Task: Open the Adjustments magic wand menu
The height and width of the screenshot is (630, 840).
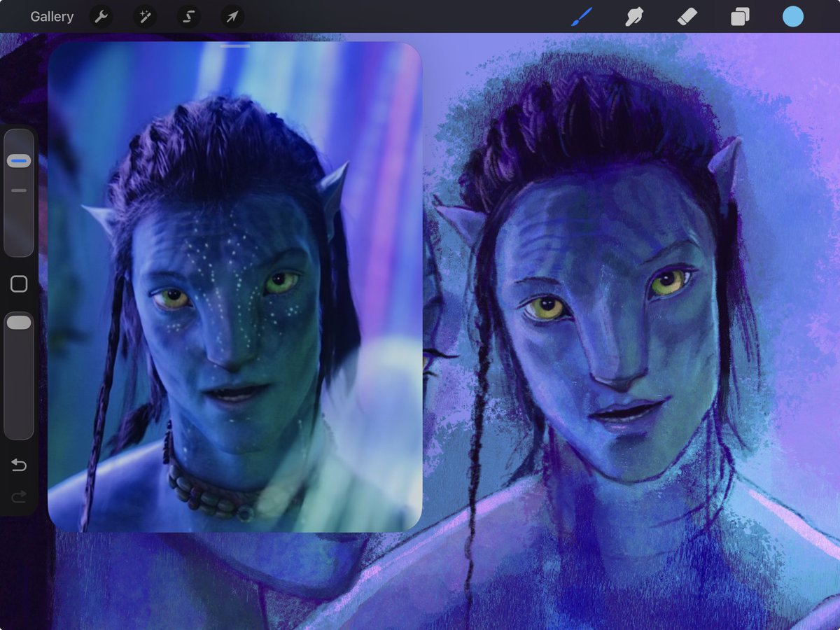Action: click(145, 17)
